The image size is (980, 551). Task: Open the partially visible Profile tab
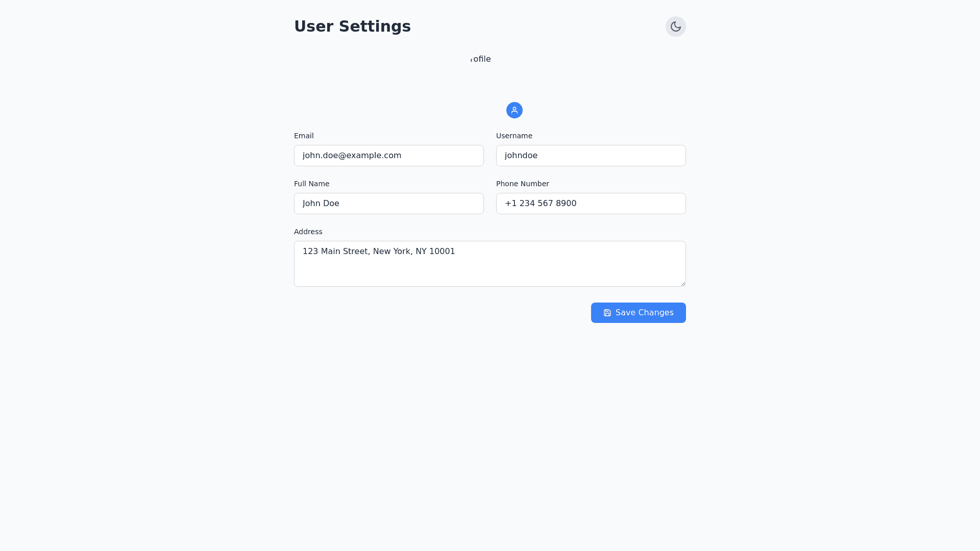480,59
